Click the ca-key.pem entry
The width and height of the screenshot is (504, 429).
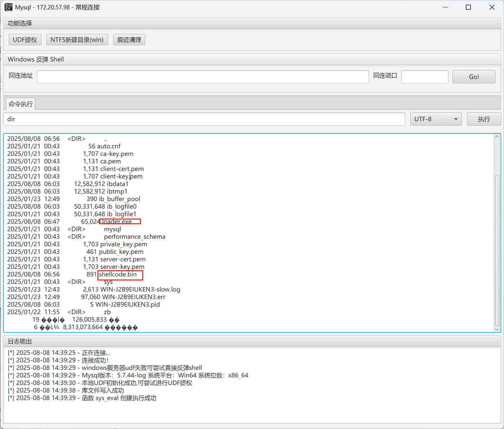click(x=117, y=154)
